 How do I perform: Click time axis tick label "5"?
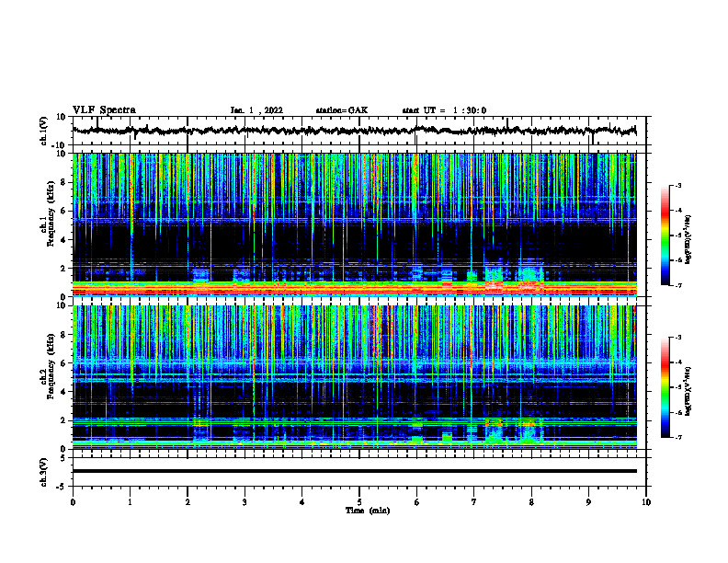tap(359, 502)
